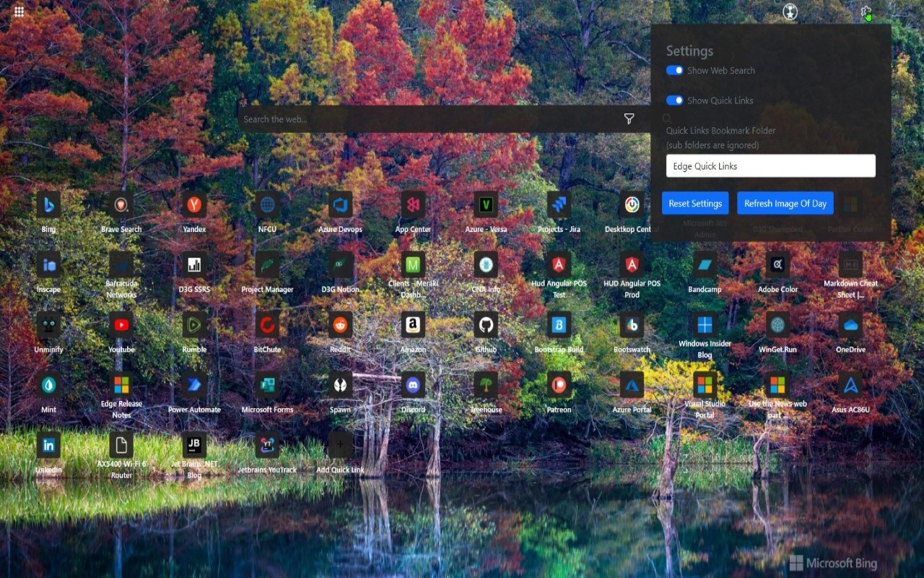924x578 pixels.
Task: Open the Patreon quick link
Action: click(x=559, y=384)
